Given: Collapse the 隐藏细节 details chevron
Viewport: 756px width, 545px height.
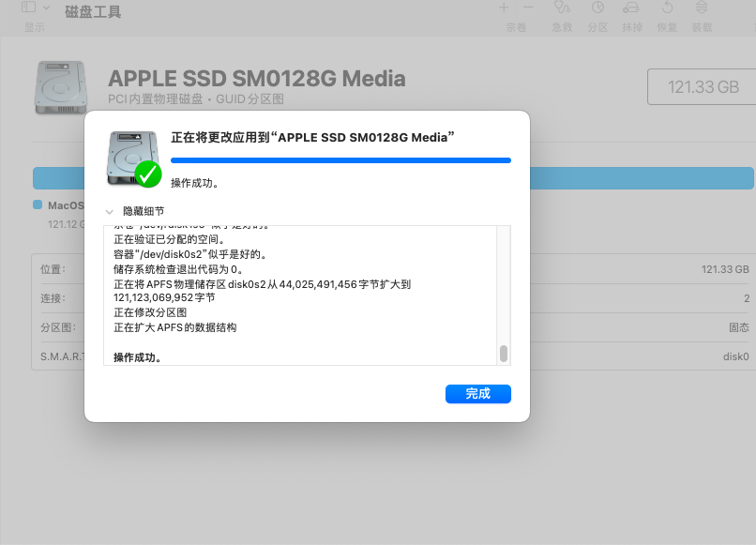Looking at the screenshot, I should [110, 211].
